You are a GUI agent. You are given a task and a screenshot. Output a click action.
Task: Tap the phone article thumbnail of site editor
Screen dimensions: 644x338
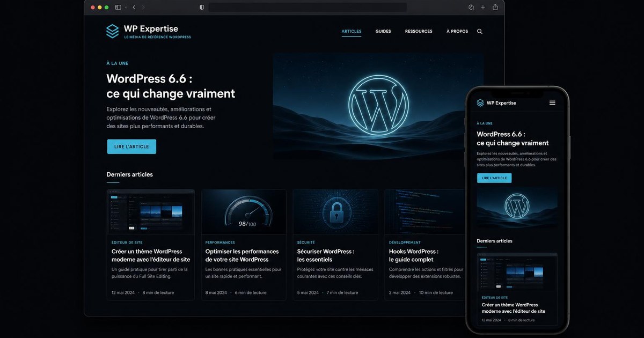pos(517,272)
